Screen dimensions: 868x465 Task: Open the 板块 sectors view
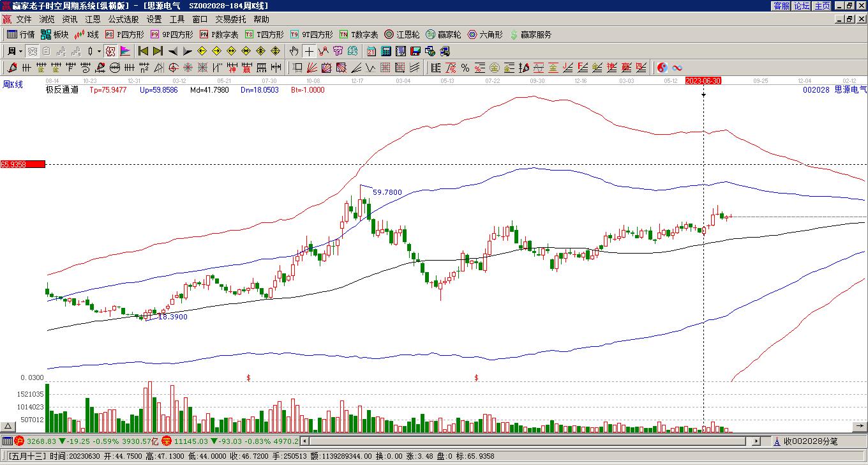pyautogui.click(x=54, y=34)
